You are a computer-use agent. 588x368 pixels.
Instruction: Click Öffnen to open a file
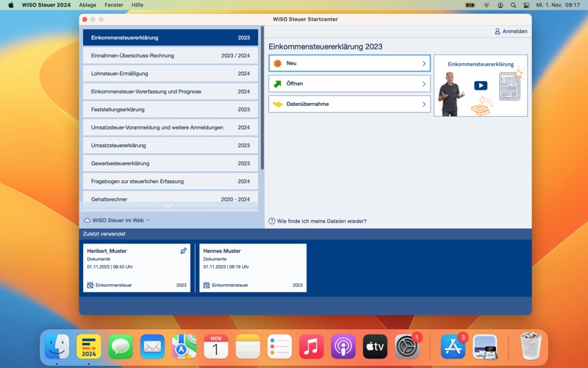point(349,84)
